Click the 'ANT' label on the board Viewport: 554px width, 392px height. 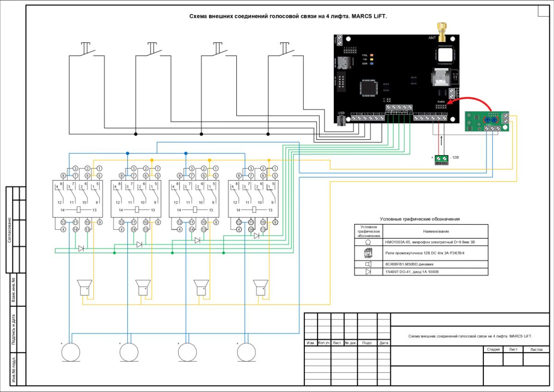[432, 38]
